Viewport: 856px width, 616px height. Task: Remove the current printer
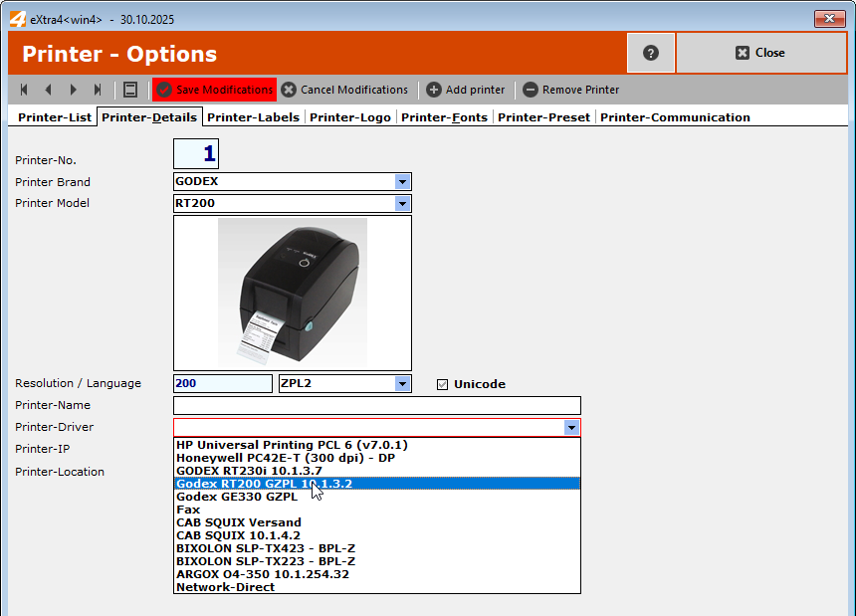(x=571, y=90)
